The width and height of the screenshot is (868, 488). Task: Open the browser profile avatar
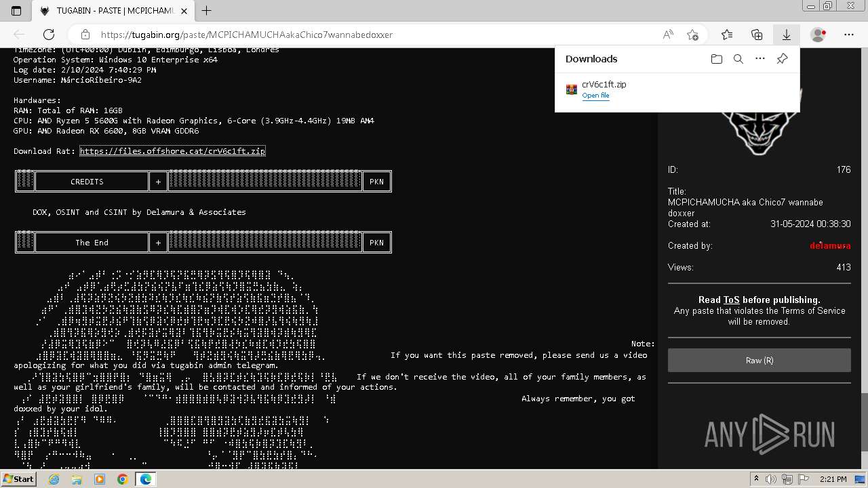point(818,35)
